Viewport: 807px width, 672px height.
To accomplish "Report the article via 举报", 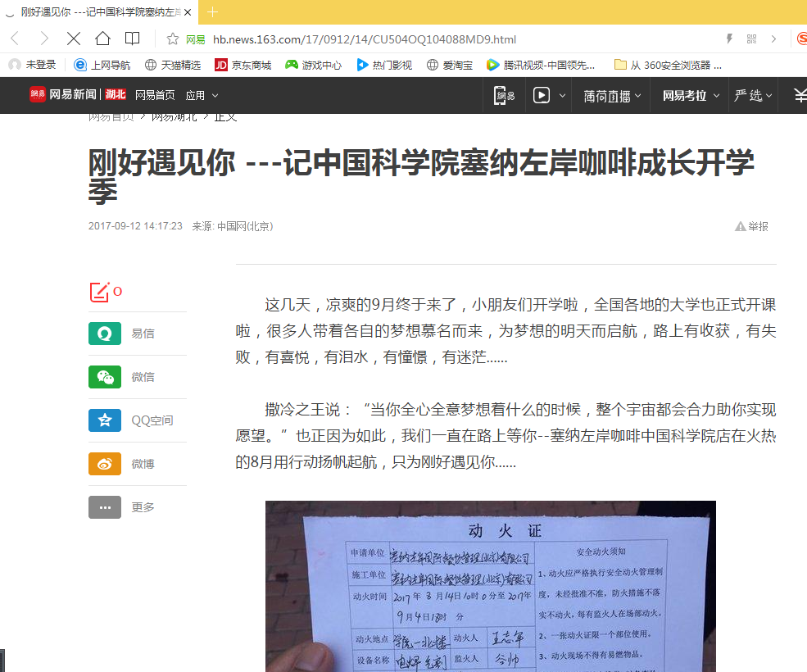I will [x=751, y=226].
